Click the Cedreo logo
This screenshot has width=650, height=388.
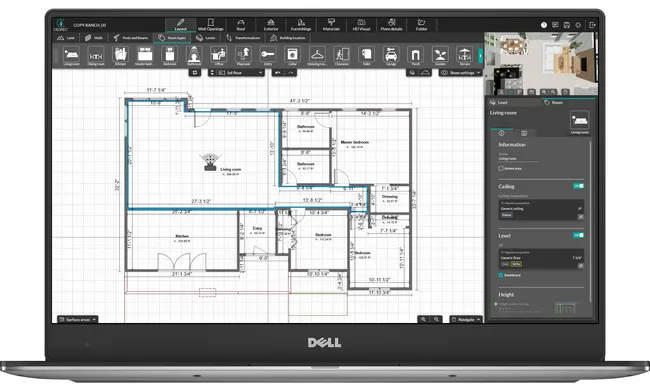pyautogui.click(x=61, y=24)
